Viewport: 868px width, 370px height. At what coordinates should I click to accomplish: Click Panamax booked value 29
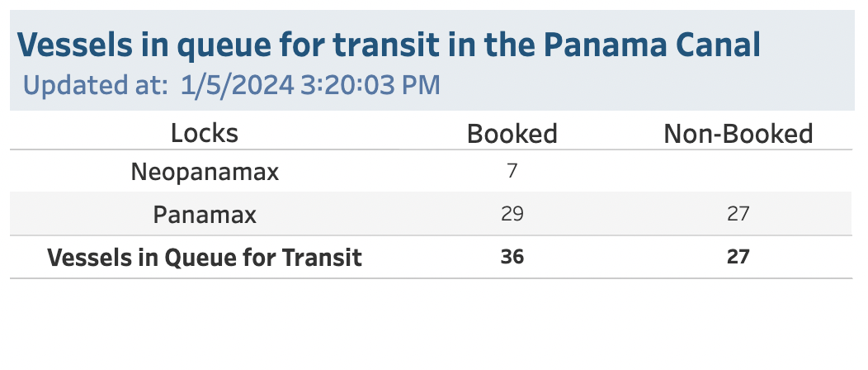512,215
